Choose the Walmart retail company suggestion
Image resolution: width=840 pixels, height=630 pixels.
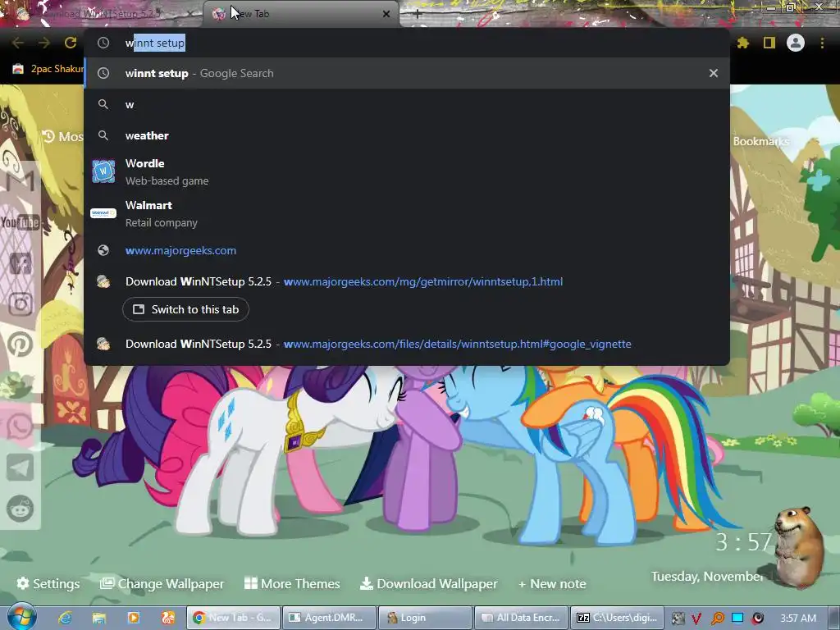point(407,214)
